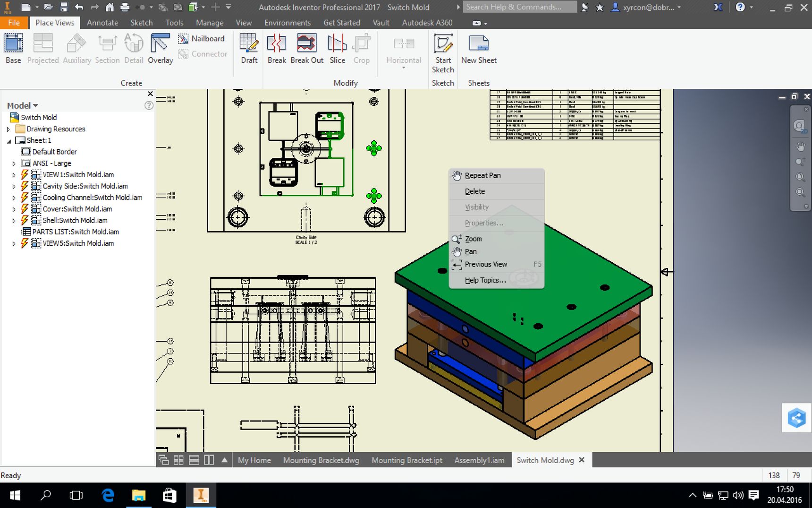Open the Model browser dropdown

click(22, 105)
